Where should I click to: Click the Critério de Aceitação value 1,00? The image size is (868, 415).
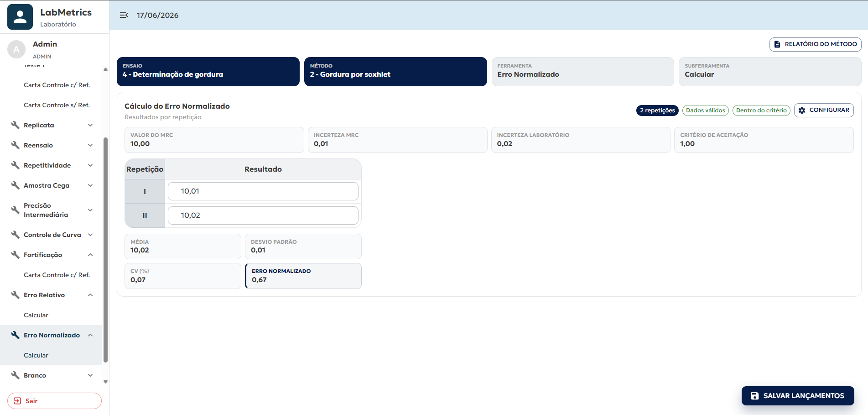(x=687, y=144)
